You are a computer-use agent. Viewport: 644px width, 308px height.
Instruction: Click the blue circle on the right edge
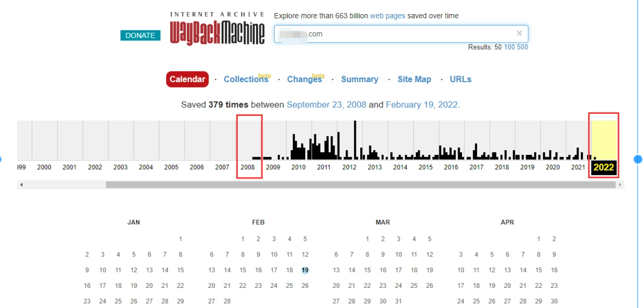[637, 159]
